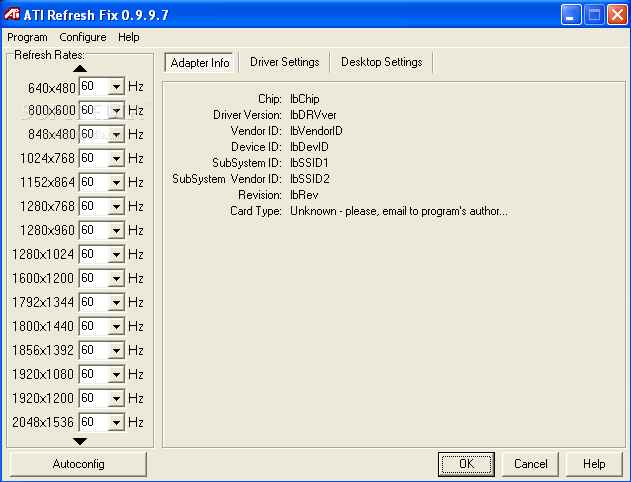Click the 'Vendor ID:' label

[x=256, y=131]
